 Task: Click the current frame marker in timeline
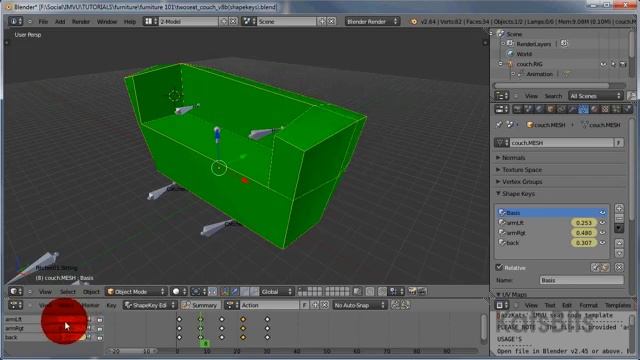pos(205,344)
